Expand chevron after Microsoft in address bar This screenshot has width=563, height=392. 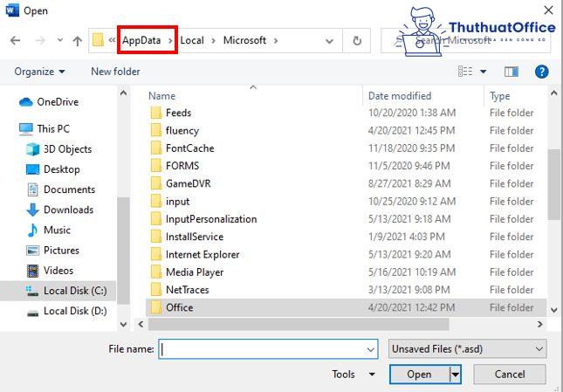tap(276, 40)
